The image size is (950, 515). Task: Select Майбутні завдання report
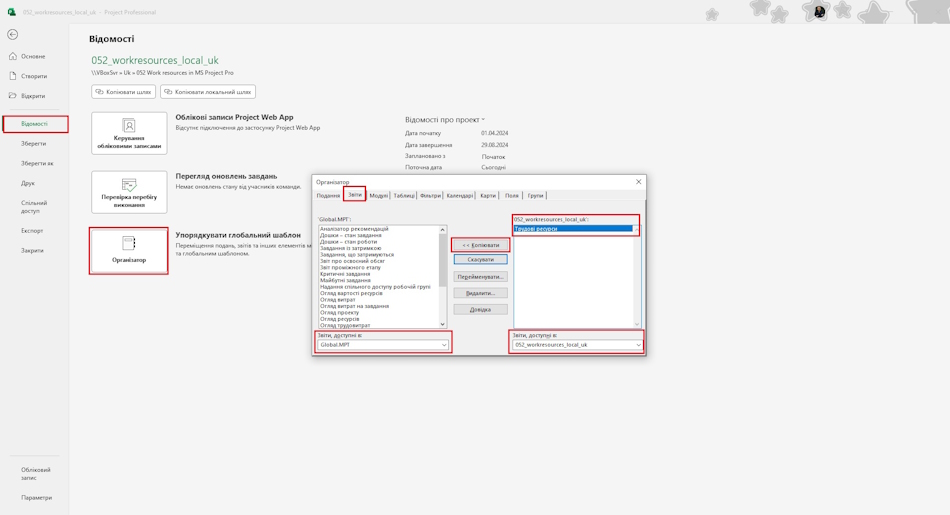point(345,281)
